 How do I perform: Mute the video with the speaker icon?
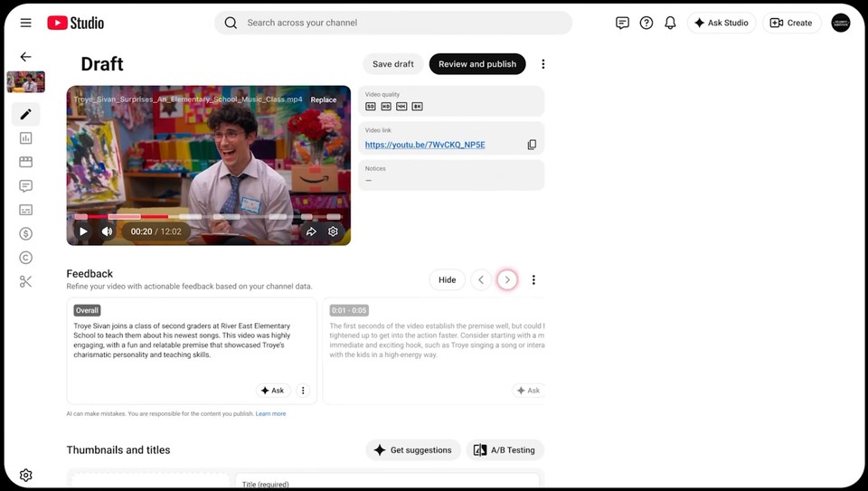click(x=107, y=231)
